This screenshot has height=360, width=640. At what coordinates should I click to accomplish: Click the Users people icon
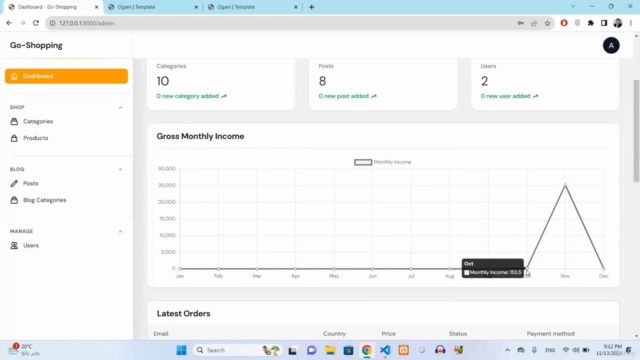14,246
